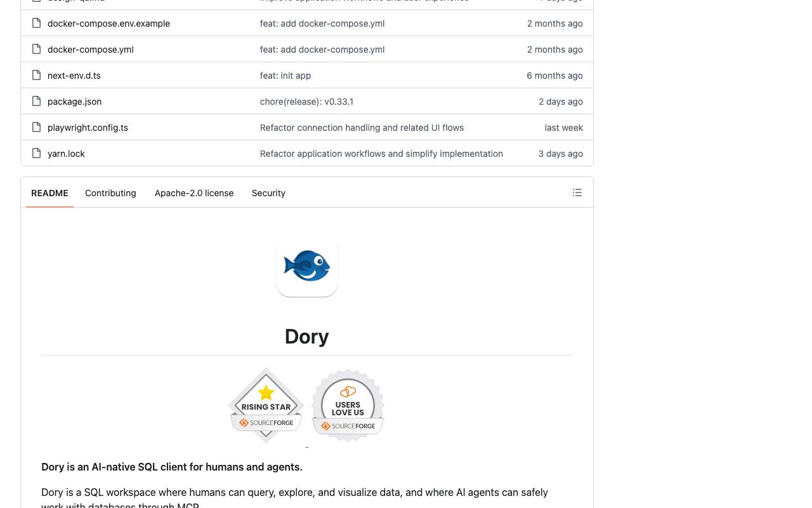Open the docker-compose.env.example file
This screenshot has width=812, height=508.
(108, 23)
